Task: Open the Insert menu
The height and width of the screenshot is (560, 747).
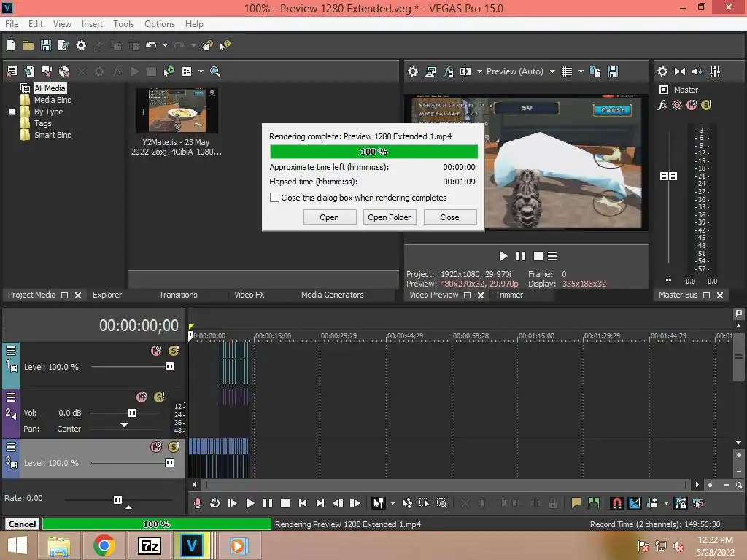Action: [x=92, y=24]
